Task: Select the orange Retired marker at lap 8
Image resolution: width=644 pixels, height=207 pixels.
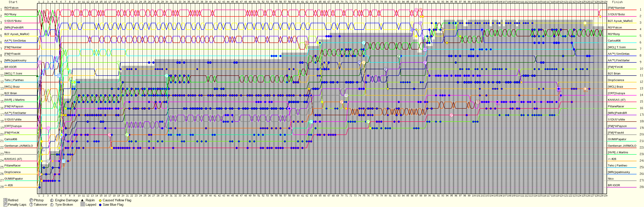Action: 70,76
